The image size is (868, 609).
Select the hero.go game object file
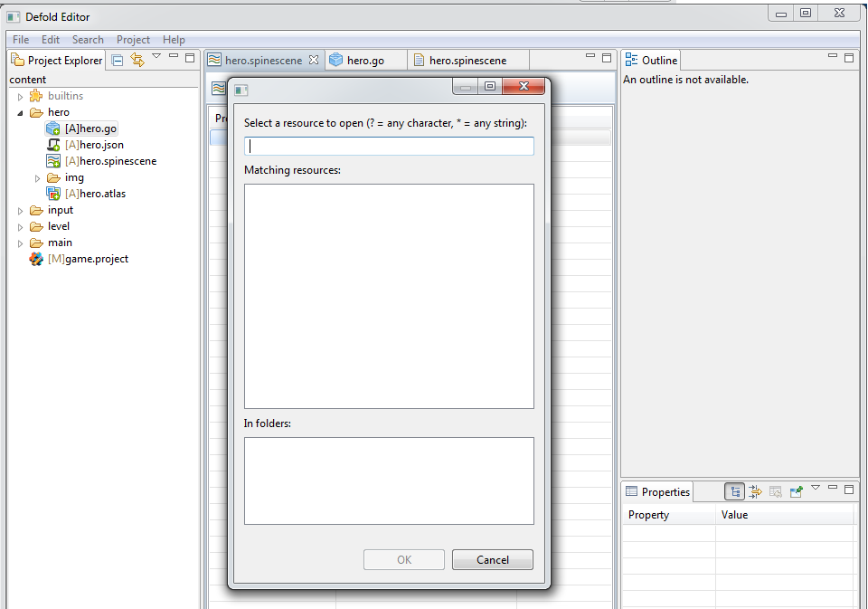click(90, 128)
